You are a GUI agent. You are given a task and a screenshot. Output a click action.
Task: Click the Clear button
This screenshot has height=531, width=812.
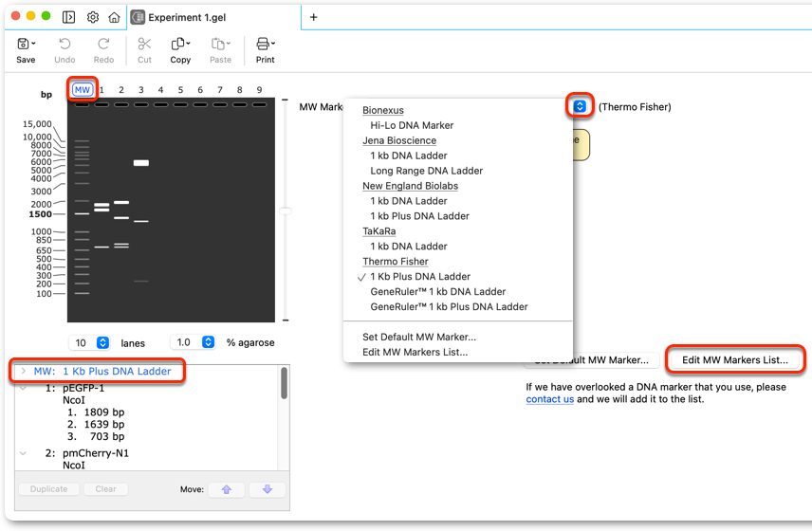coord(105,489)
